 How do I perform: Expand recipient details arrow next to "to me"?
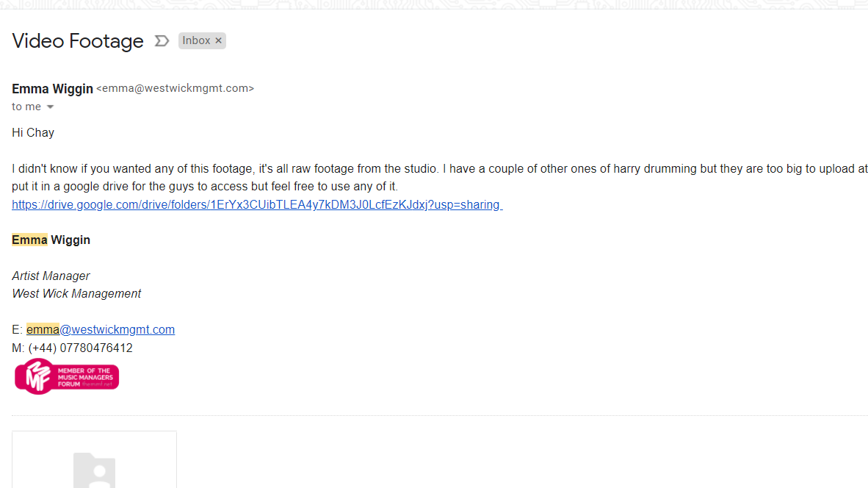[x=50, y=107]
